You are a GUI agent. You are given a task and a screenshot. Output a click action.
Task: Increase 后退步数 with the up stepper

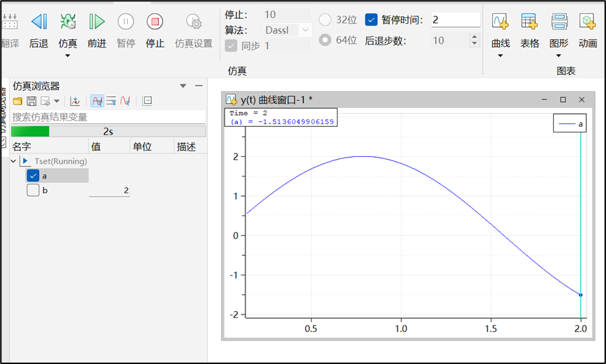(475, 37)
